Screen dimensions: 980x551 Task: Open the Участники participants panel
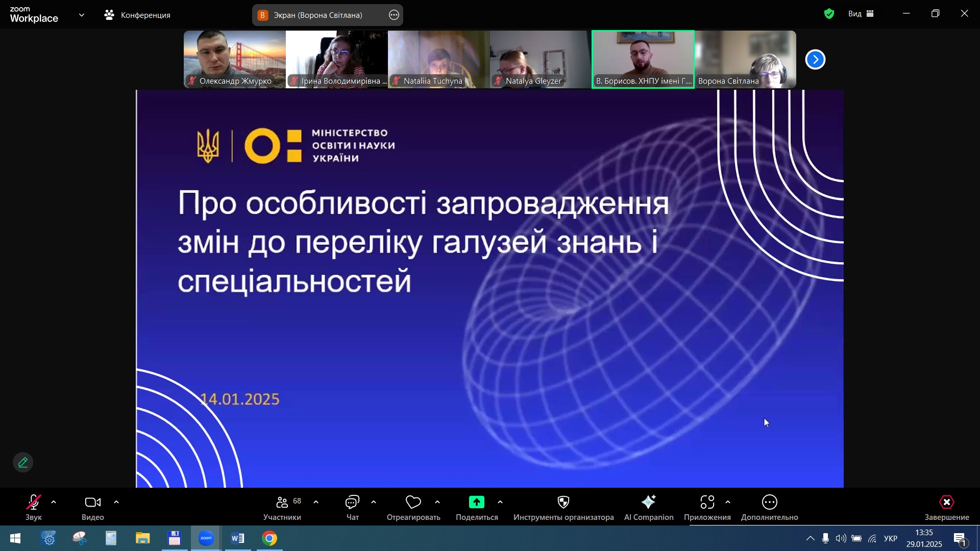pos(282,507)
